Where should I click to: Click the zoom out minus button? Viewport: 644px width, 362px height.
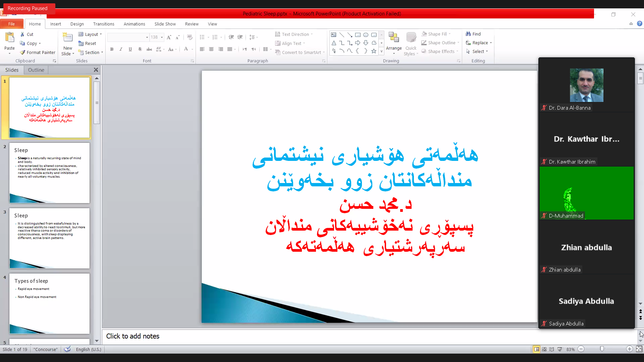point(581,349)
